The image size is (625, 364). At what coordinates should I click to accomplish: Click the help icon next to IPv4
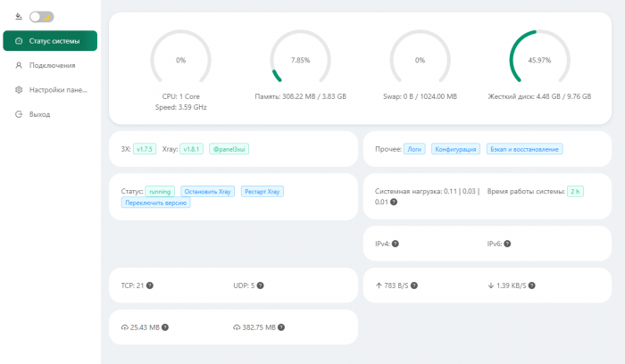pos(395,244)
